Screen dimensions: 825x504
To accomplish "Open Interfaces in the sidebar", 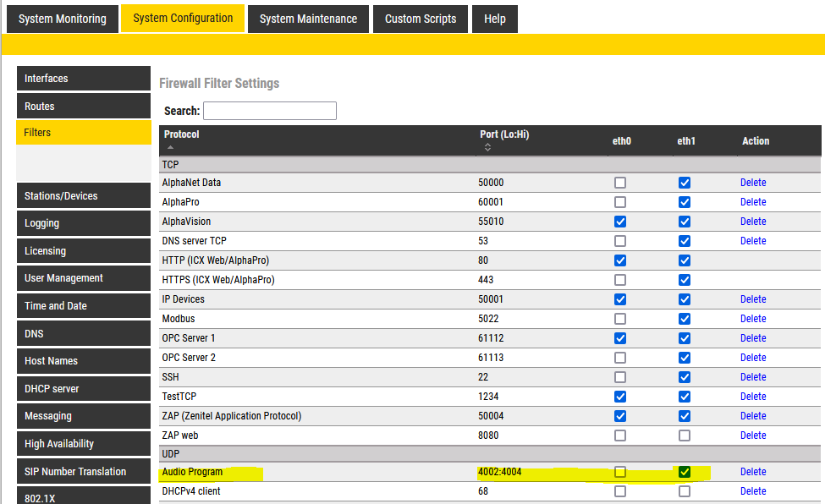I will pos(83,79).
